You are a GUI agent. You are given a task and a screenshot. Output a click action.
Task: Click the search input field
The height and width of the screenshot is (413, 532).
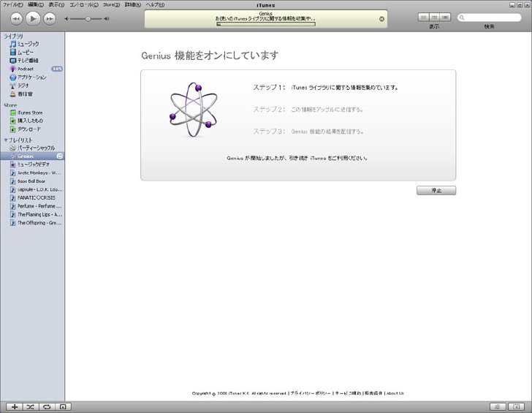(490, 18)
